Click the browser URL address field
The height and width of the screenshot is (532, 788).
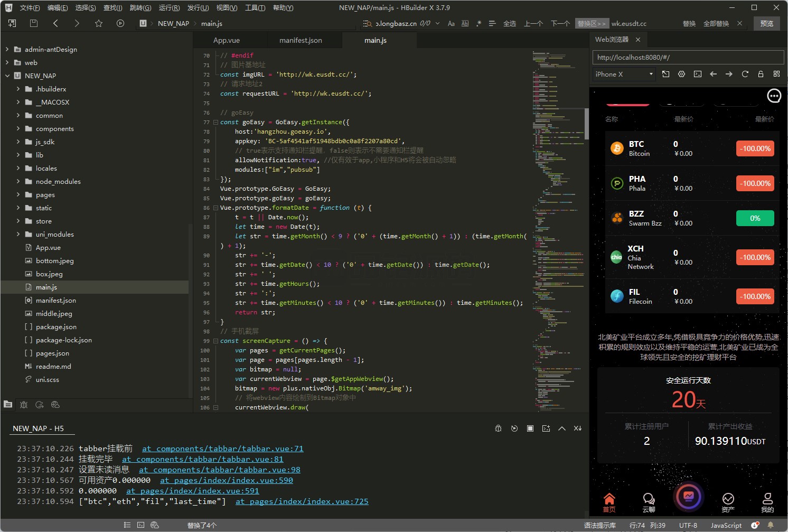pos(688,57)
